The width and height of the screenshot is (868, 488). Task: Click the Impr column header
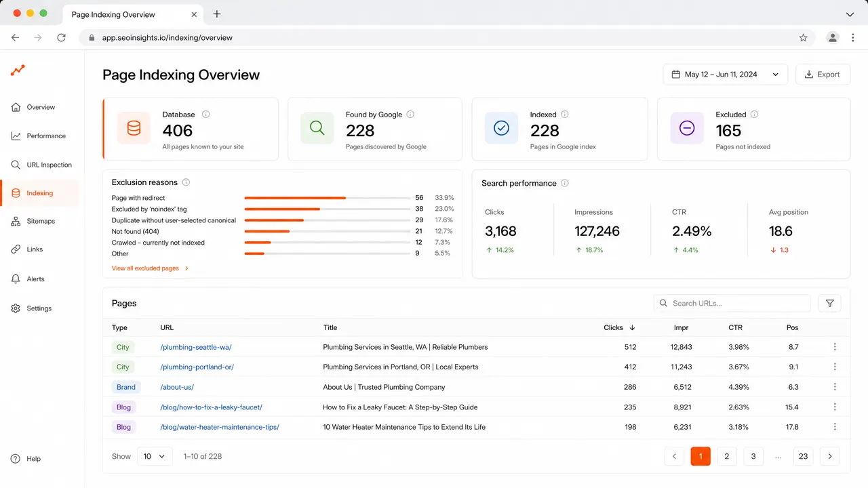coord(681,327)
